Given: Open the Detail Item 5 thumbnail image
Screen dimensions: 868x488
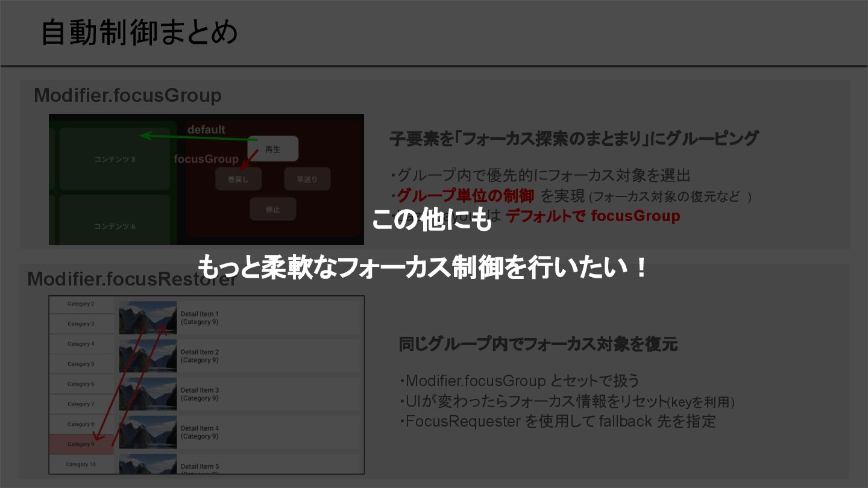Looking at the screenshot, I should (x=148, y=464).
